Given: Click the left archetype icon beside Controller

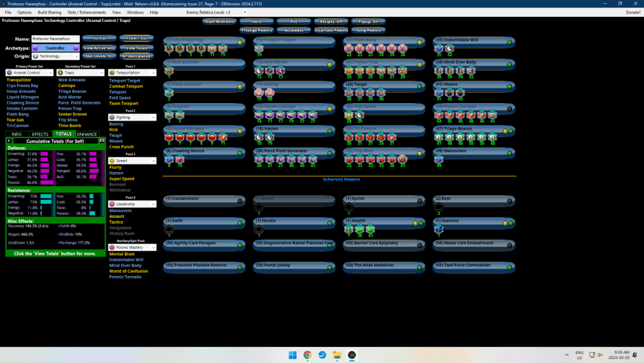Looking at the screenshot, I should pos(35,48).
